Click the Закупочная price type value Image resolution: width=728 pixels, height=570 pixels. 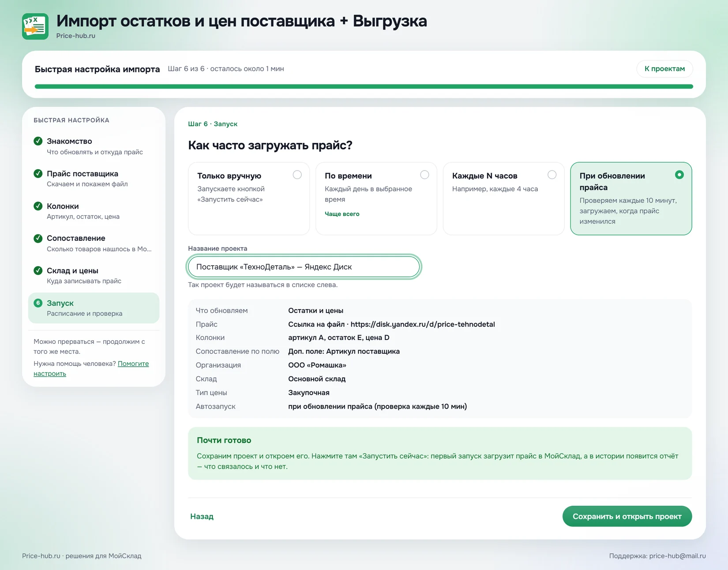(309, 392)
